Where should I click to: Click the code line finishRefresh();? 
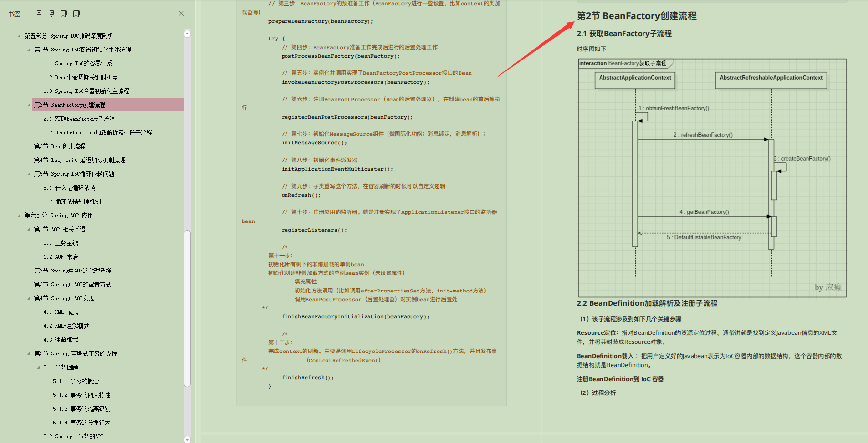coord(307,378)
